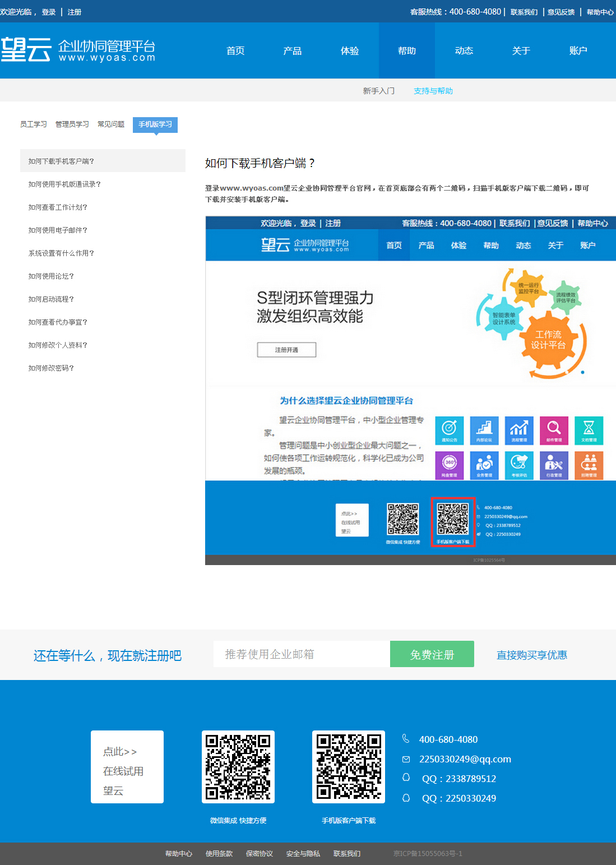Open 联系我们 in the footer bar
616x865 pixels.
point(347,854)
